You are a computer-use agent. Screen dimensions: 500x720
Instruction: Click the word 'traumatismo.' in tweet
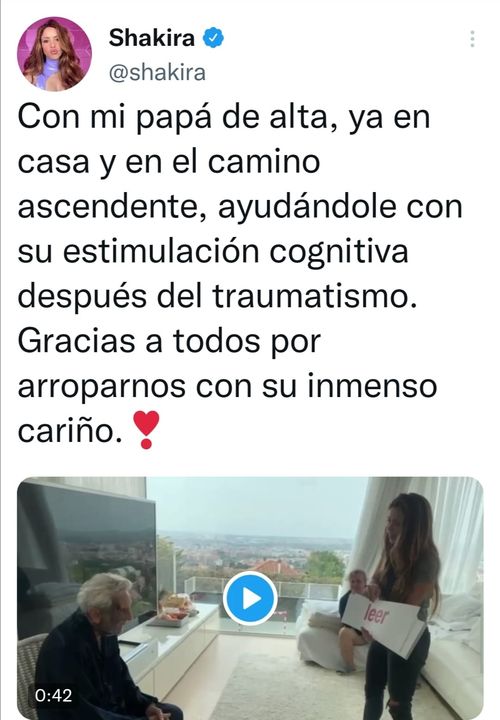[315, 296]
